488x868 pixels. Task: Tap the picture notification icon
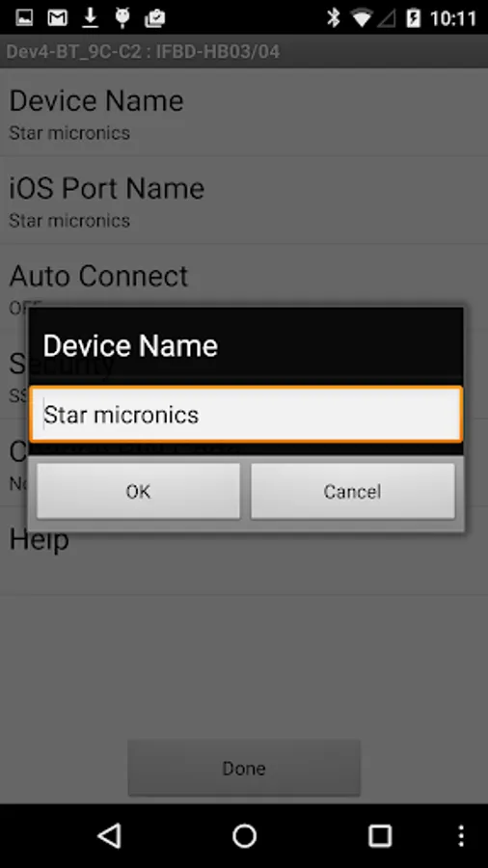point(24,18)
